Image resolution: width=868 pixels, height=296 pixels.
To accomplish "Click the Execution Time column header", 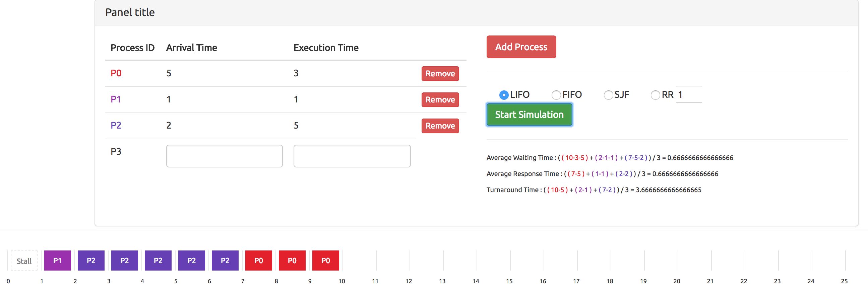I will (326, 48).
